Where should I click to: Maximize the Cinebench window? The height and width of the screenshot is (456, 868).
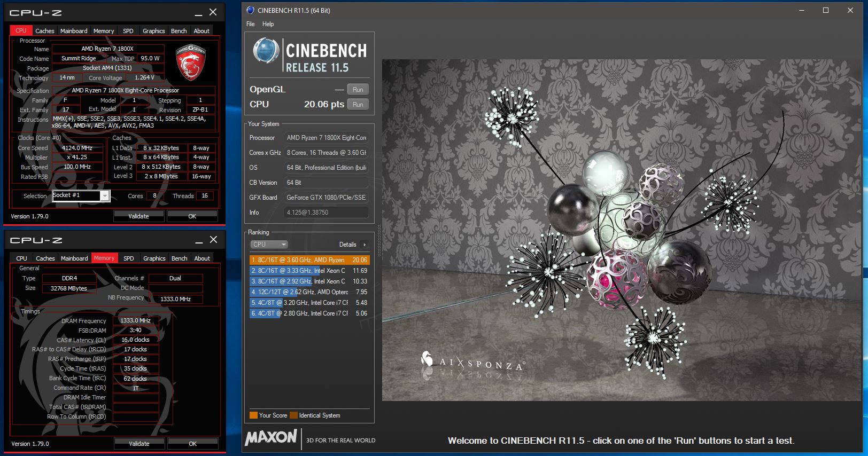coord(826,10)
